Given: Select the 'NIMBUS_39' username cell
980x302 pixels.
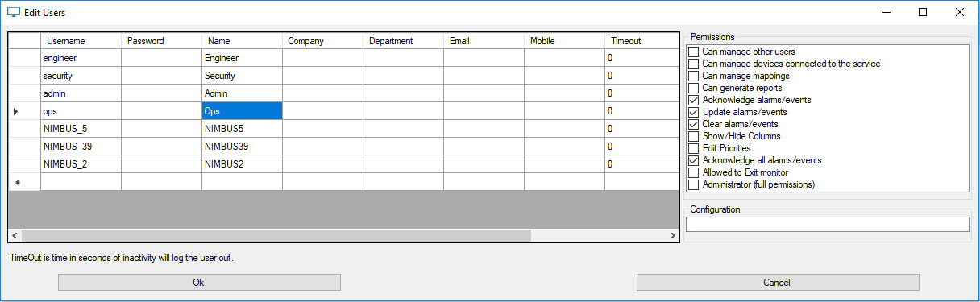Looking at the screenshot, I should tap(81, 147).
